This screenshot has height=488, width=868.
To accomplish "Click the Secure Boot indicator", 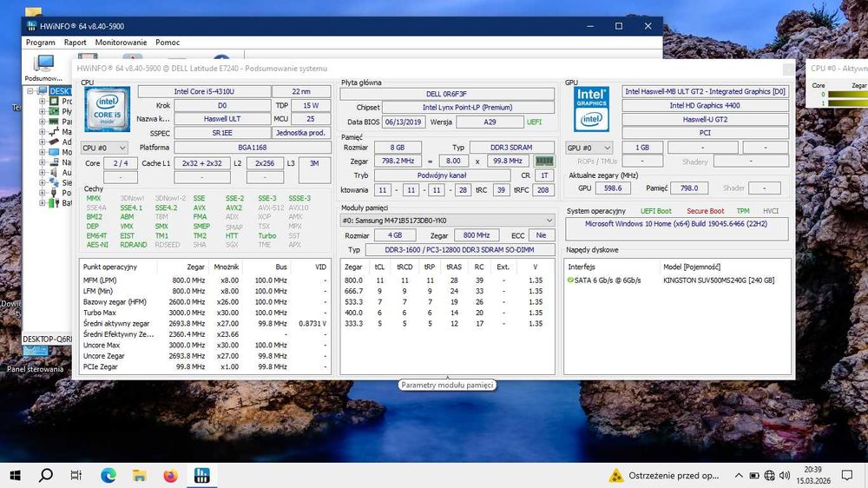I will point(705,211).
